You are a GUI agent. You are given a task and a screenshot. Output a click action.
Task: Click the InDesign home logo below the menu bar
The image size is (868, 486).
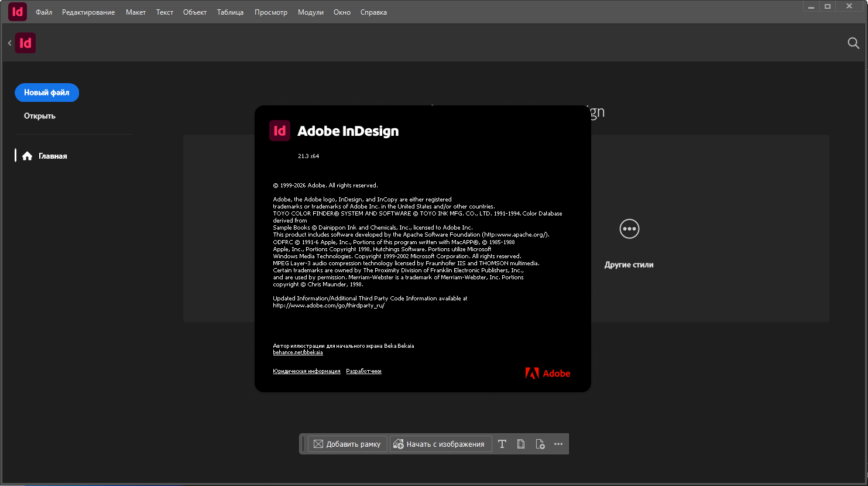coord(26,43)
